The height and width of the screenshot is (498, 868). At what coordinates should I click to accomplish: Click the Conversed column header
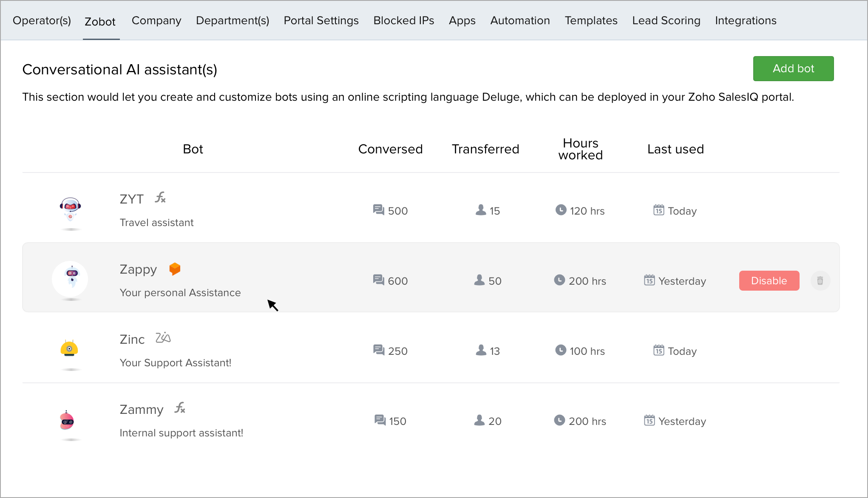coord(390,149)
